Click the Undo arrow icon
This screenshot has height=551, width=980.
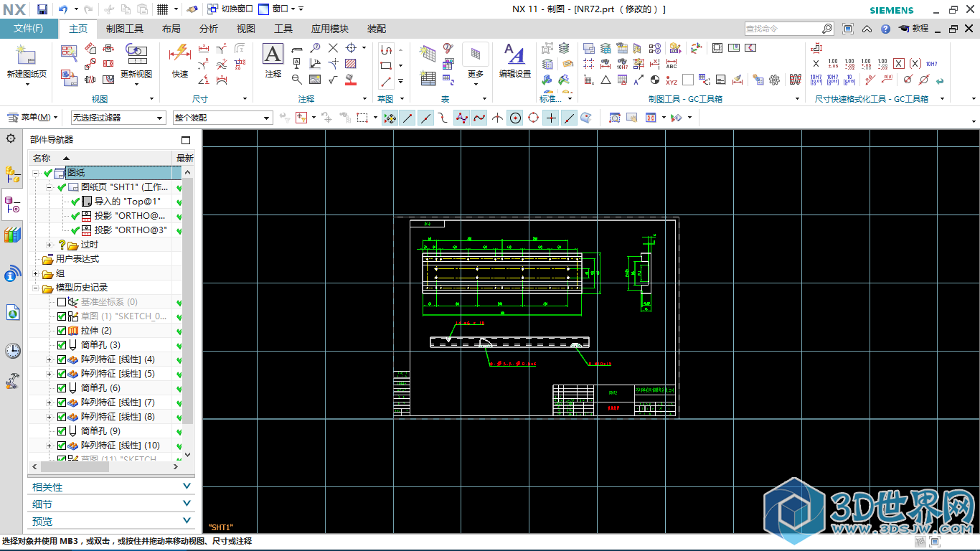coord(63,9)
